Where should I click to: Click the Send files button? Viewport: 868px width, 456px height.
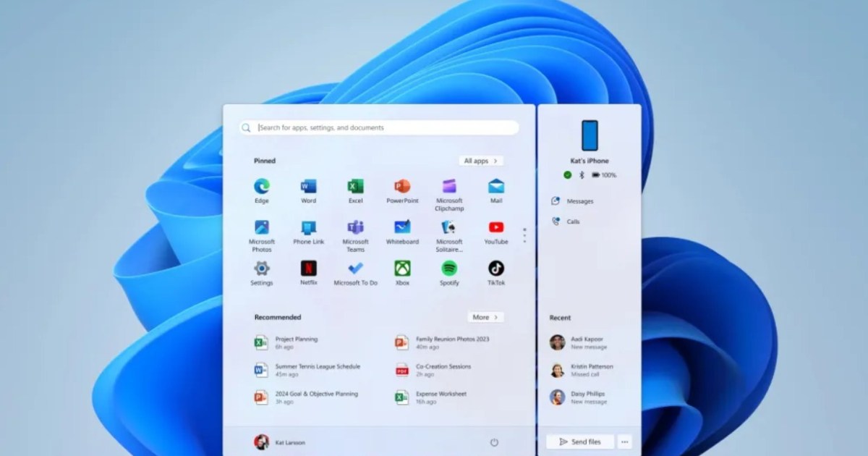click(x=580, y=442)
